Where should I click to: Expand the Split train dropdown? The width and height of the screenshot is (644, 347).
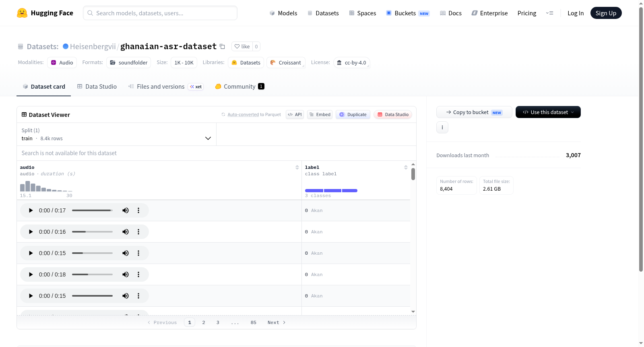[116, 134]
